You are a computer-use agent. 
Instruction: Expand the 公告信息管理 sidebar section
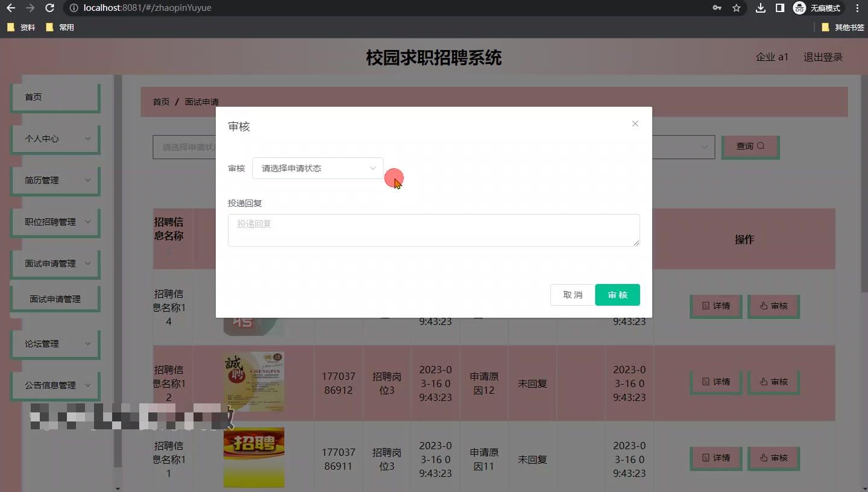click(55, 385)
